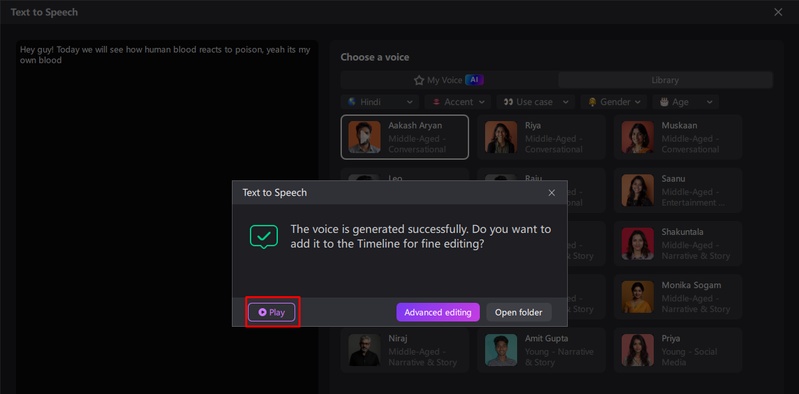Open the Age filter dropdown

click(685, 102)
